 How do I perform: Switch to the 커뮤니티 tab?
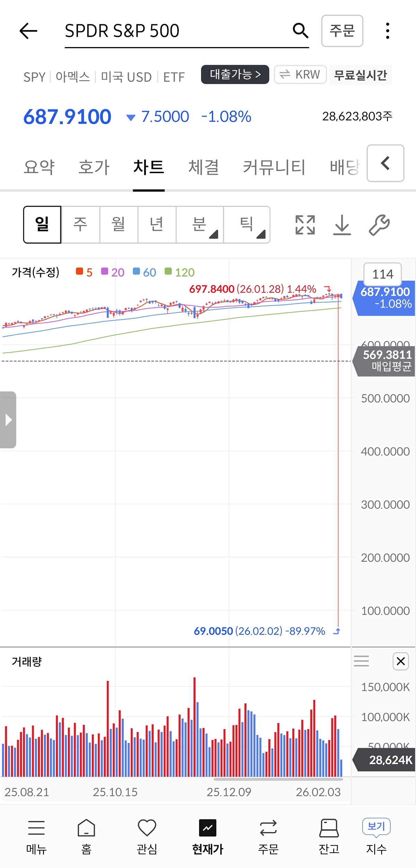(274, 167)
